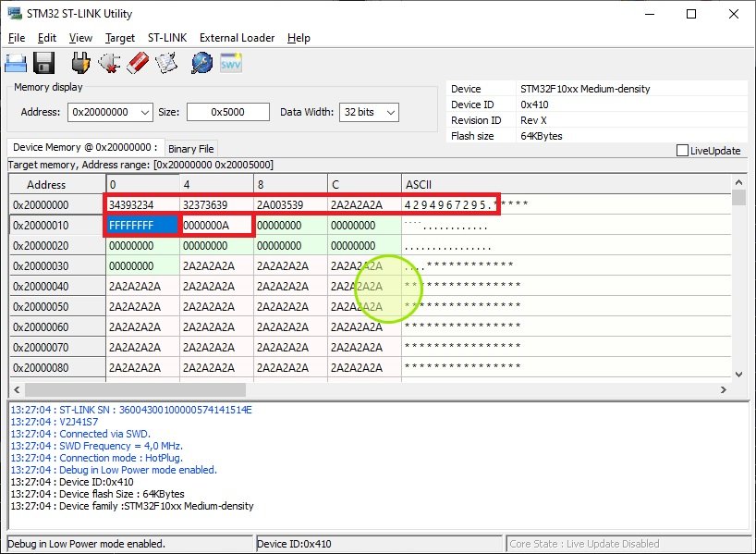The height and width of the screenshot is (554, 756).
Task: Click Revision ID value Rev X
Action: (x=533, y=120)
